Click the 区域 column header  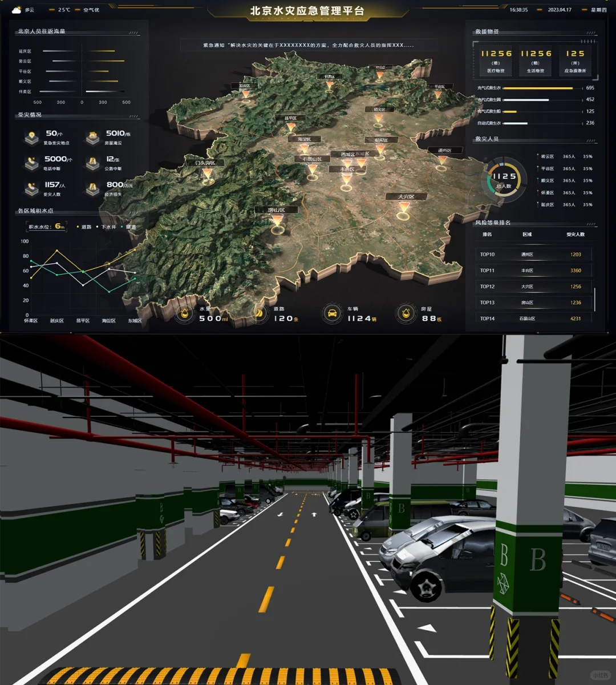click(527, 234)
